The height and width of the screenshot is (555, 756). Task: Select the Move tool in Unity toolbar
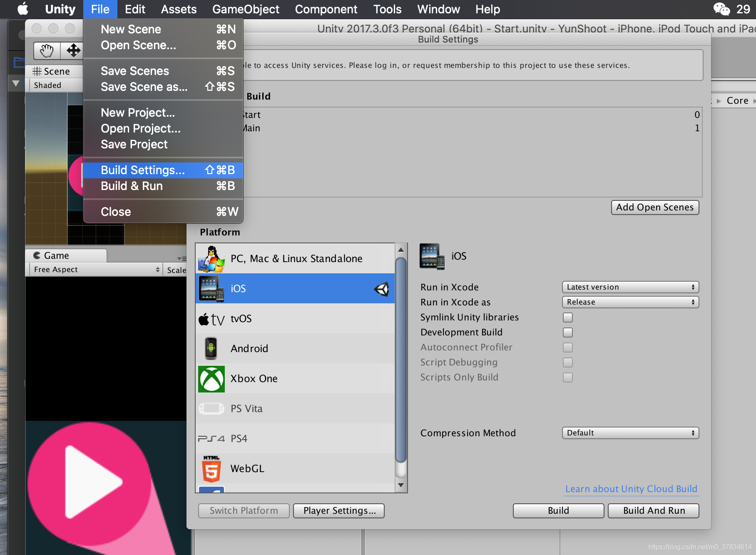tap(73, 51)
